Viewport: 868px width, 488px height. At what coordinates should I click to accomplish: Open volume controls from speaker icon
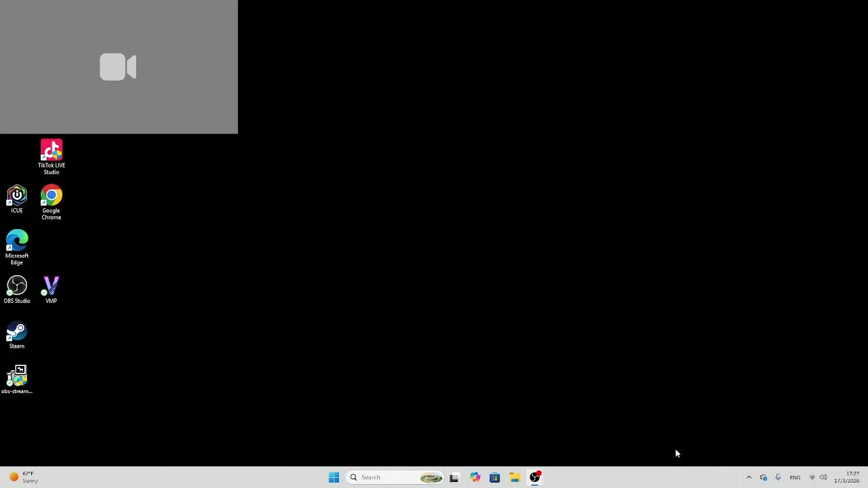coord(823,477)
